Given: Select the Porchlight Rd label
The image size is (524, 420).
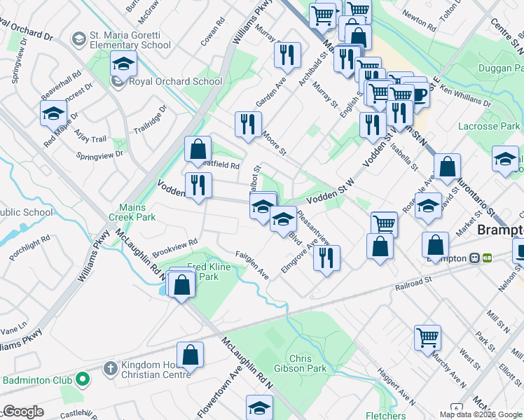Looking at the screenshot, I should click(x=29, y=248).
